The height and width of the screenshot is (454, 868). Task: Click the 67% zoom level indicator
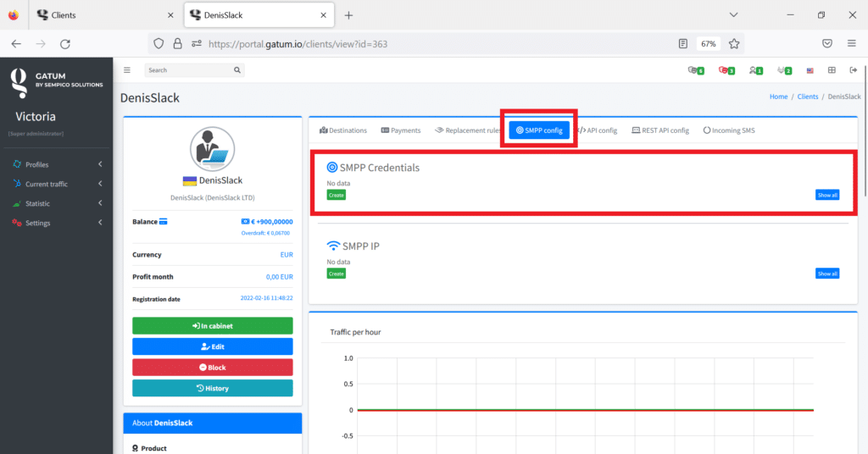pos(709,44)
